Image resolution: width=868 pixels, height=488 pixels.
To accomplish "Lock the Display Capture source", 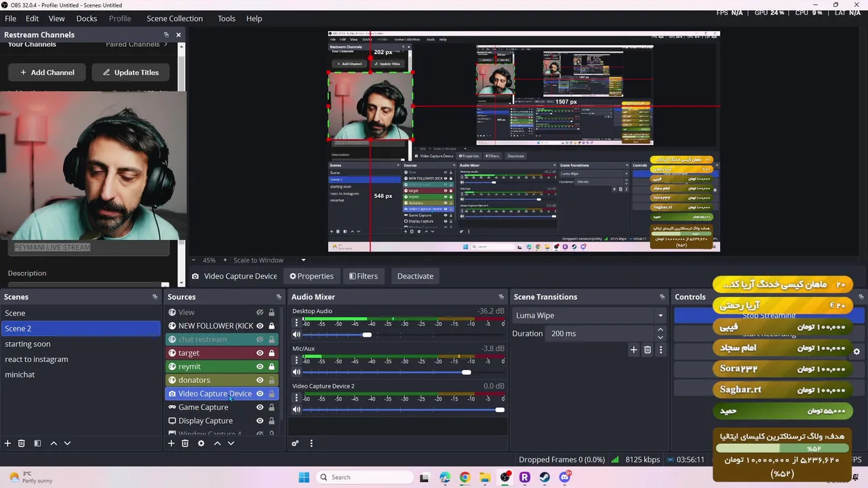I will click(272, 421).
